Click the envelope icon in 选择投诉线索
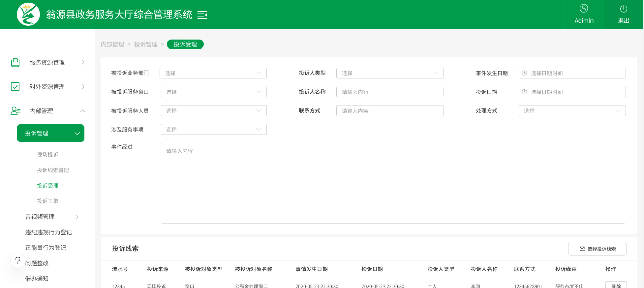The height and width of the screenshot is (288, 644). (582, 249)
